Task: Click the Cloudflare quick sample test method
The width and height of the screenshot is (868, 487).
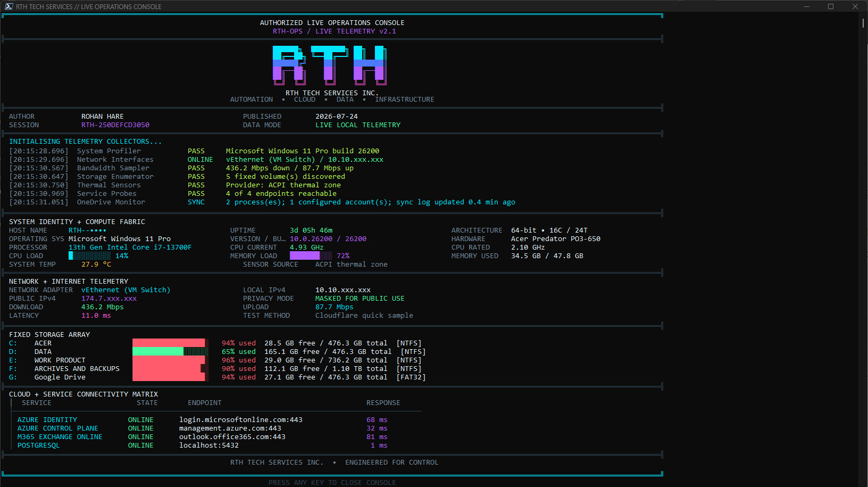Action: tap(364, 316)
